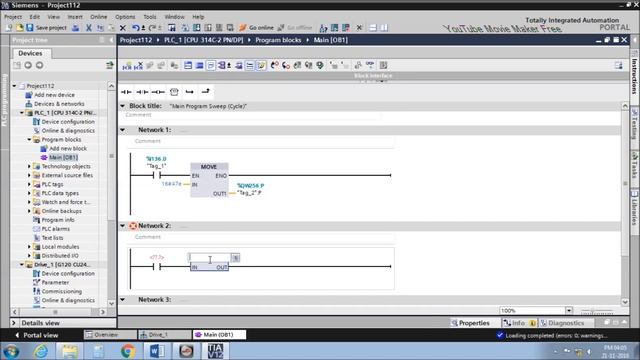640x360 pixels.
Task: Click the Stop CPU icon
Action: [346, 28]
